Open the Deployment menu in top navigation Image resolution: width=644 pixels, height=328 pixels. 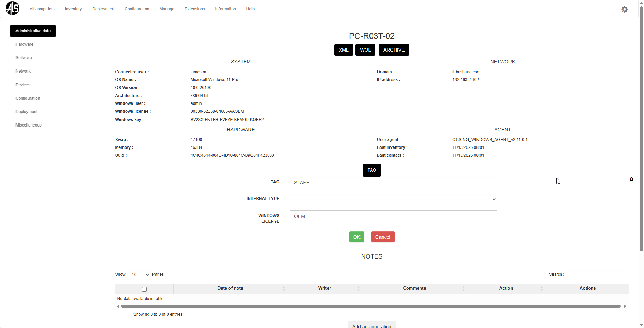click(103, 9)
